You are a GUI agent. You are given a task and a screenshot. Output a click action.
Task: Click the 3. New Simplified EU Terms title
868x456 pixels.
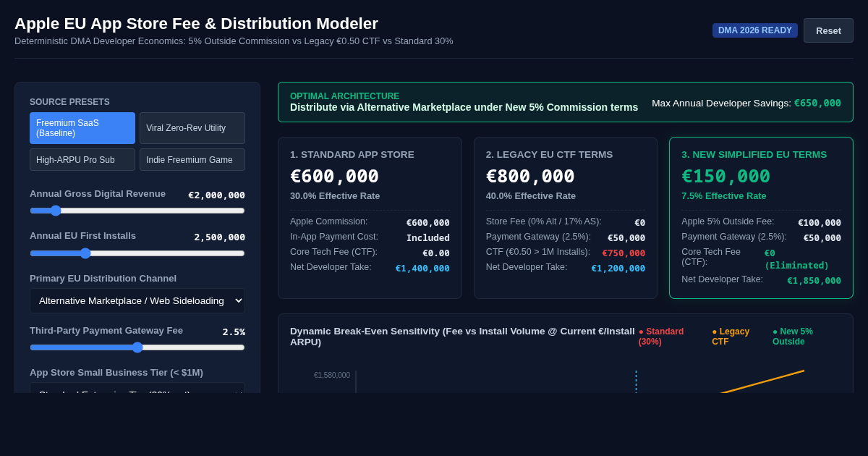tap(754, 154)
